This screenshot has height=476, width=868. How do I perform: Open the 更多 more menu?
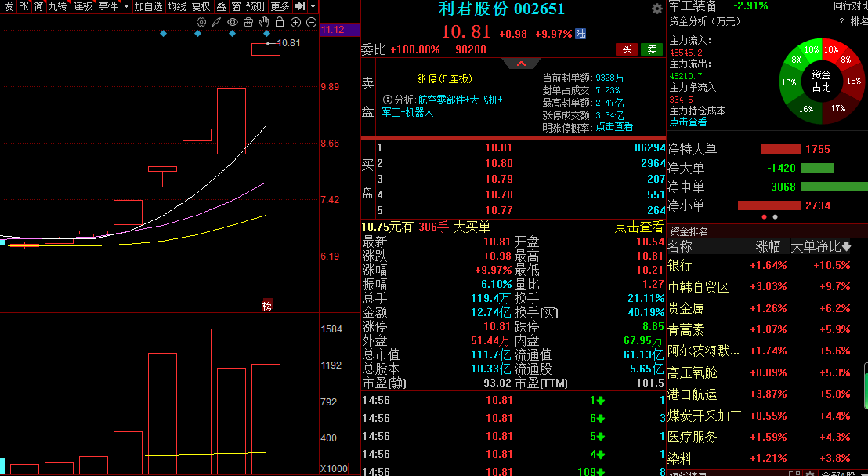(280, 6)
